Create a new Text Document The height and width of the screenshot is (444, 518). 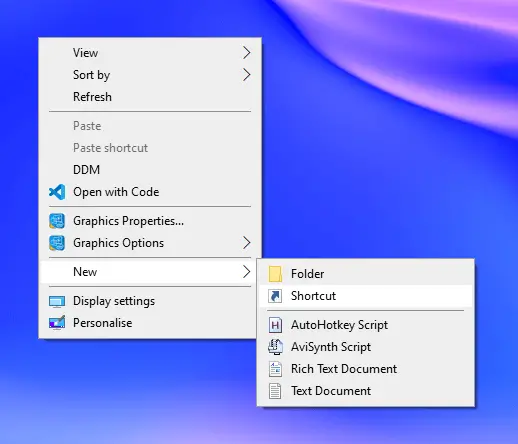(x=366, y=391)
